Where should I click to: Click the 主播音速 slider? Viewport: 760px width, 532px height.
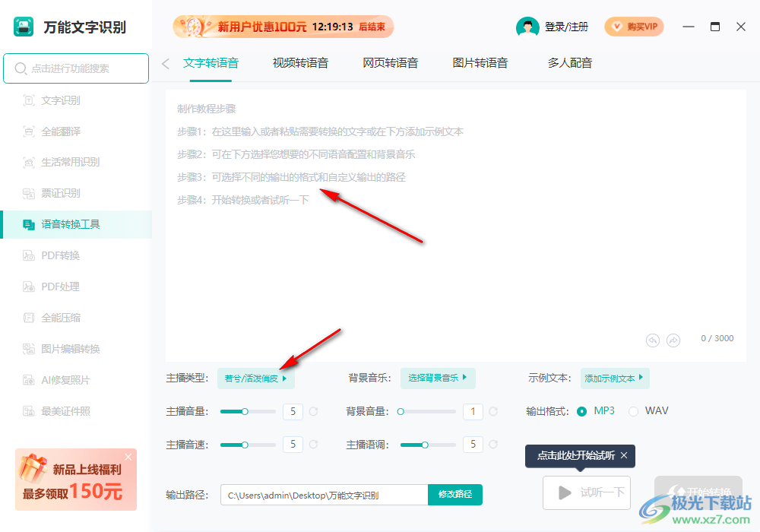pyautogui.click(x=248, y=445)
